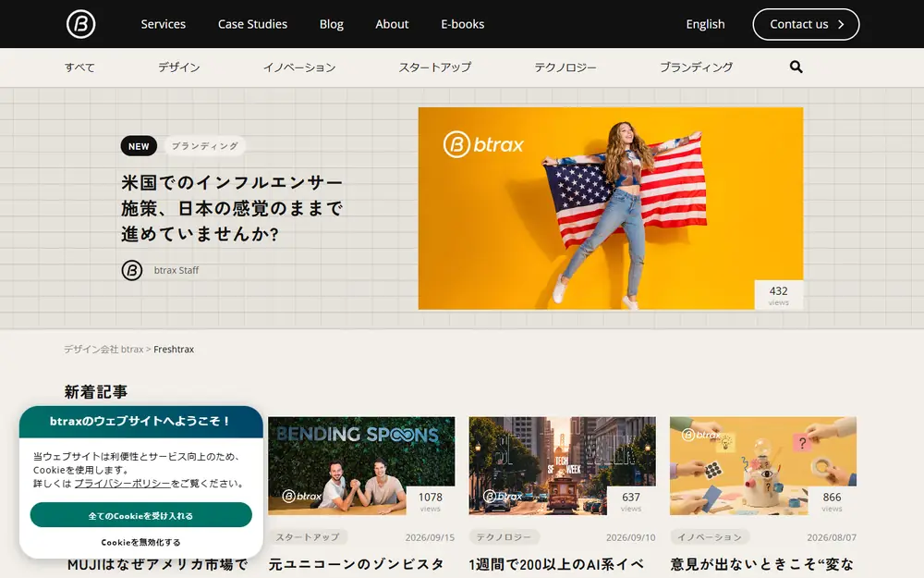Viewport: 924px width, 578px height.
Task: Click the 1078 views counter
Action: click(x=431, y=500)
